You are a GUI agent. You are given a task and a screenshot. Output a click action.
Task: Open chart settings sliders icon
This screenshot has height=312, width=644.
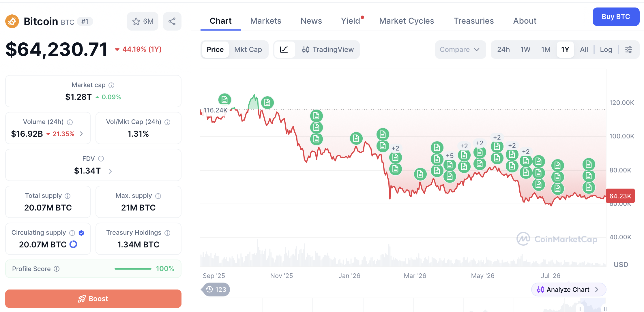[x=629, y=50]
